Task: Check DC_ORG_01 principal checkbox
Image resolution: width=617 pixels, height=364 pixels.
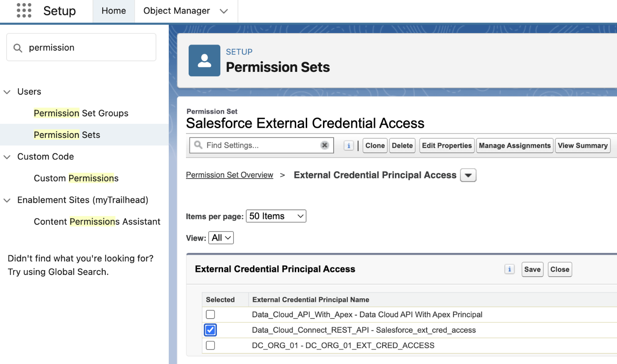Action: click(x=211, y=345)
